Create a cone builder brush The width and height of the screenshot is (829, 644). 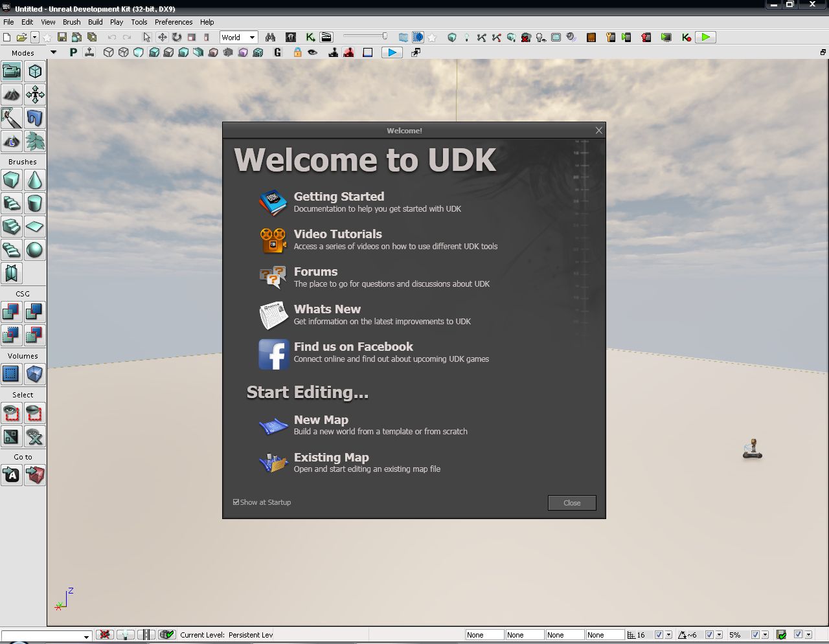click(x=35, y=180)
